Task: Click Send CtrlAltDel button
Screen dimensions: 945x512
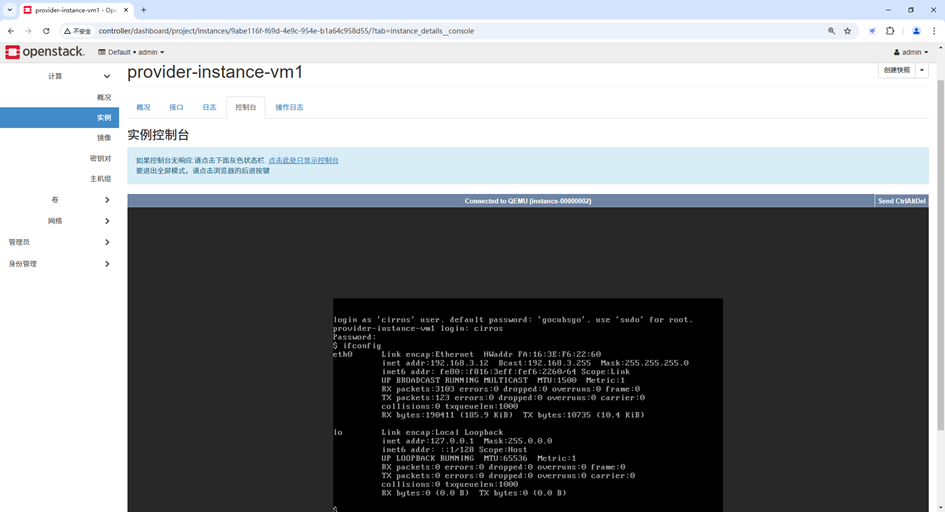Action: (902, 201)
